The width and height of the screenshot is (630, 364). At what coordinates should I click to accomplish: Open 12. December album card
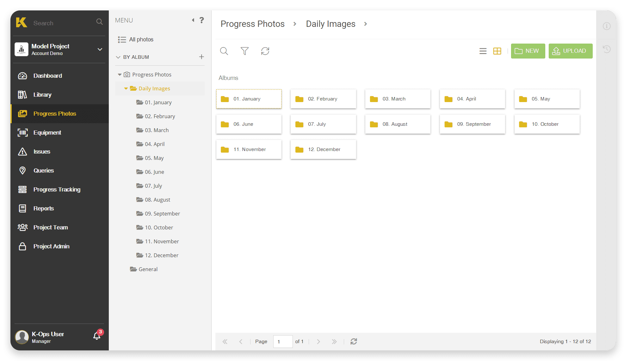click(323, 149)
